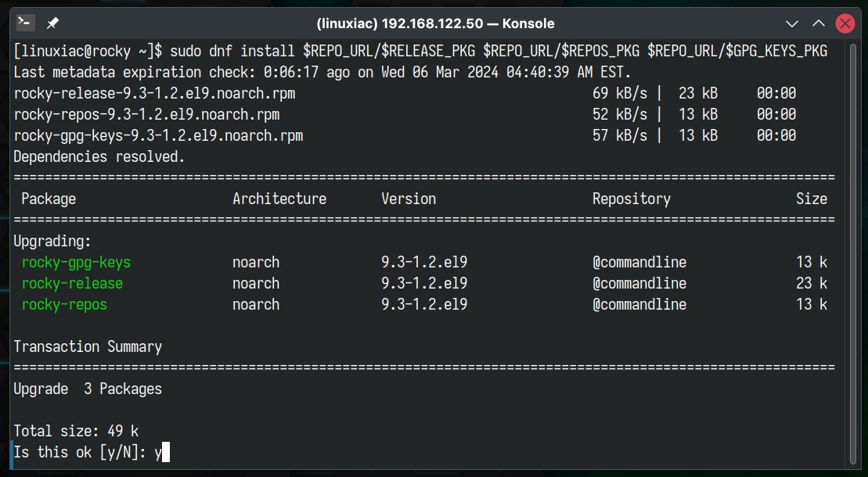
Task: Click the sudo dnf install command text
Action: 499,51
